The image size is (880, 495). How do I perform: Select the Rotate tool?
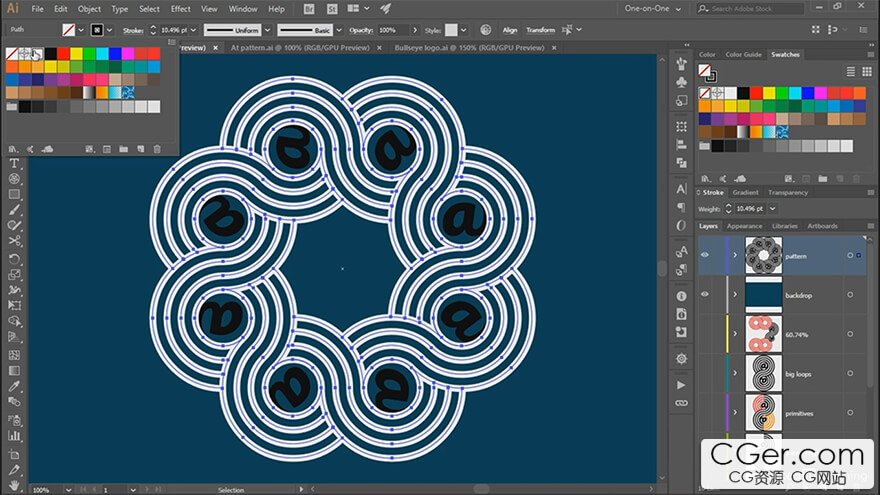15,259
